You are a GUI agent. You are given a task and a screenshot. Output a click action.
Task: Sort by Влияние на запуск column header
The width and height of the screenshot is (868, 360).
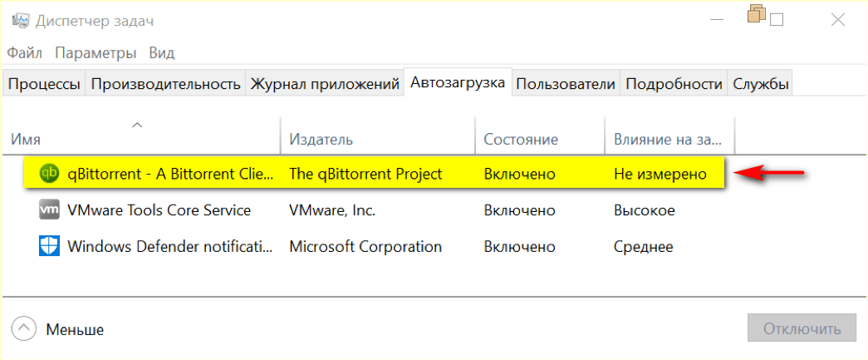coord(668,140)
